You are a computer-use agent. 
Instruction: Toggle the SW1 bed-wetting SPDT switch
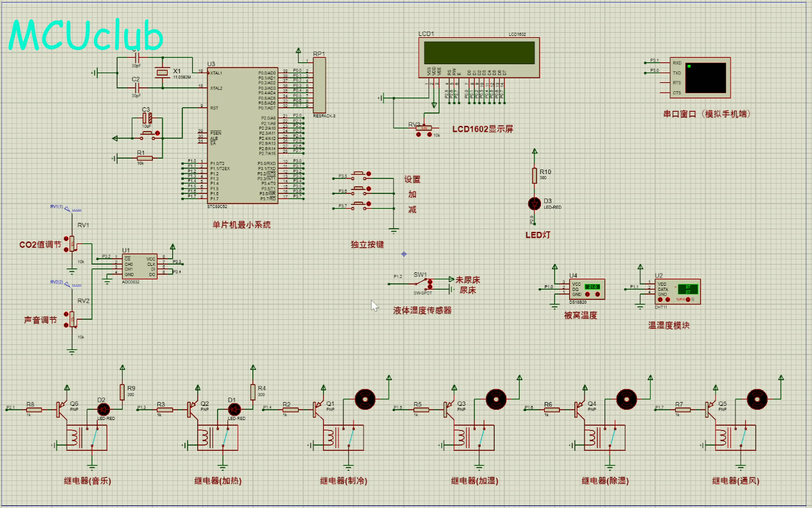click(x=421, y=281)
